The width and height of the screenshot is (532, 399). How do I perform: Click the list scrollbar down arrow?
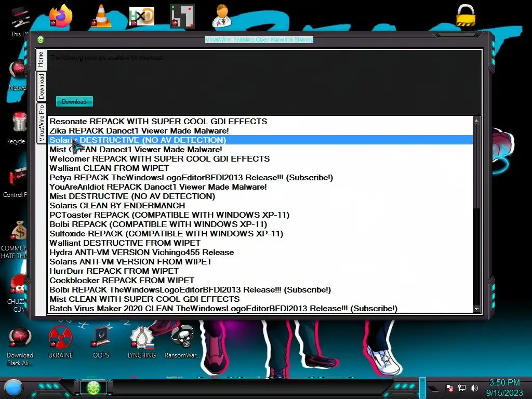477,309
